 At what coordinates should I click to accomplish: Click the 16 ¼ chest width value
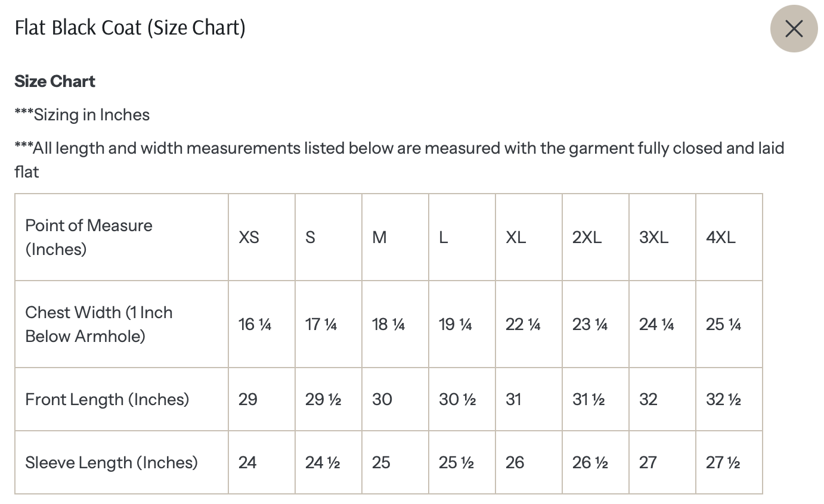tap(255, 324)
